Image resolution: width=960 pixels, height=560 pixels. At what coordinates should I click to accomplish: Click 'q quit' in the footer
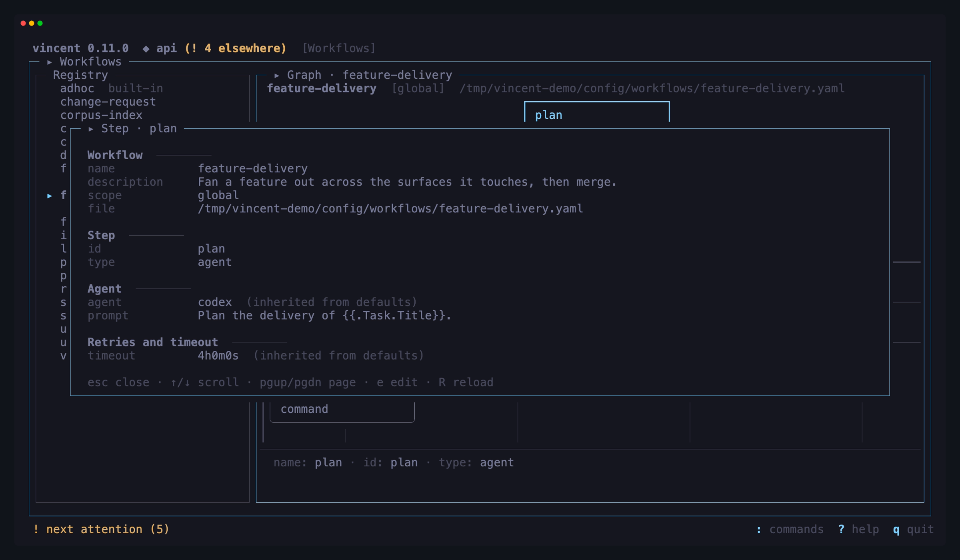click(x=914, y=529)
